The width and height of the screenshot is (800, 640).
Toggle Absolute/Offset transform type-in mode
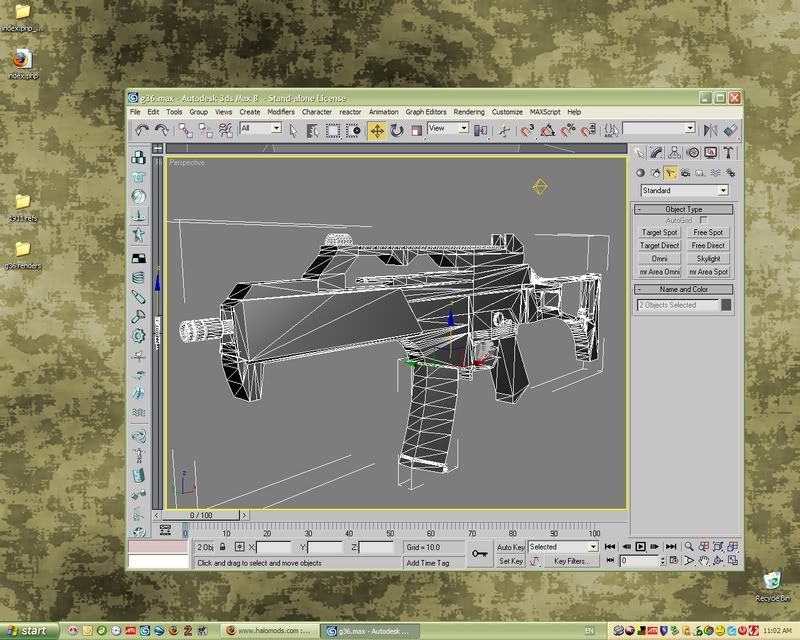[x=239, y=547]
